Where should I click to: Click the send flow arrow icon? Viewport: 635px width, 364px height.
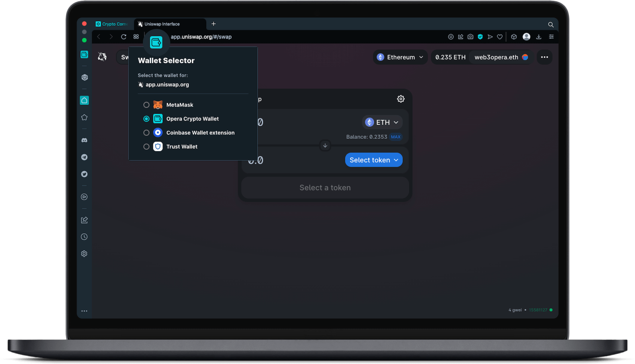coord(490,37)
